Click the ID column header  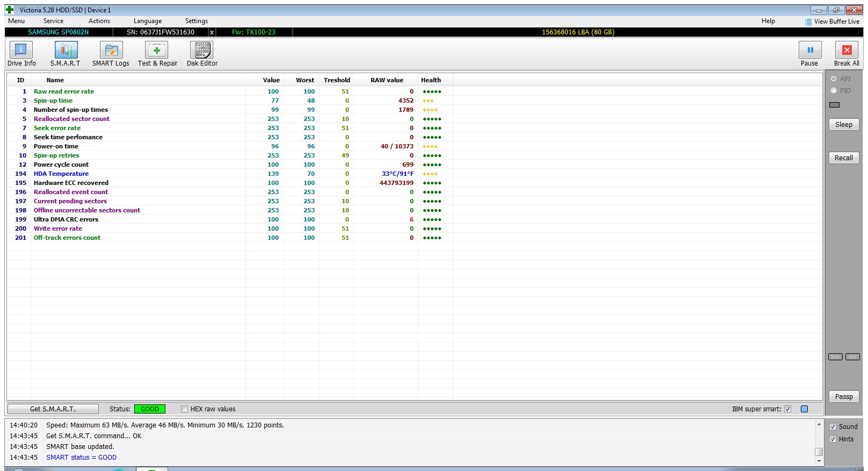coord(20,80)
